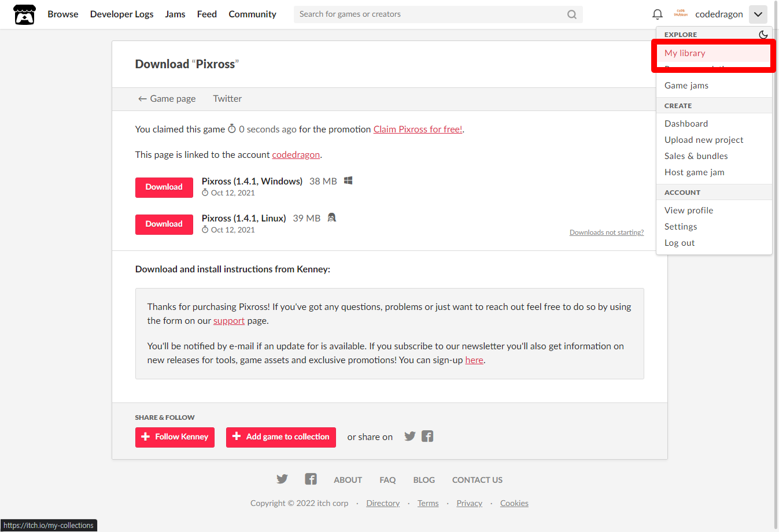779x532 pixels.
Task: Download Pixross Linux build
Action: pos(164,224)
